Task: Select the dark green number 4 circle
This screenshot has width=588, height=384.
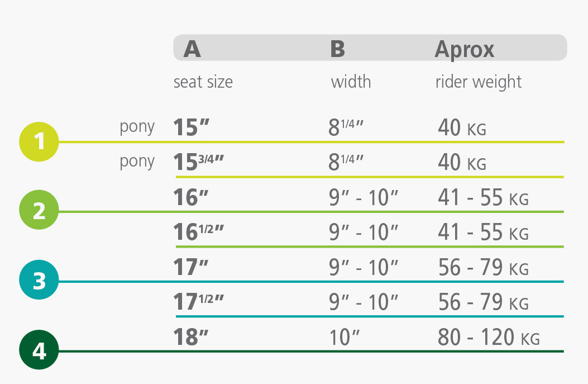Action: (39, 350)
